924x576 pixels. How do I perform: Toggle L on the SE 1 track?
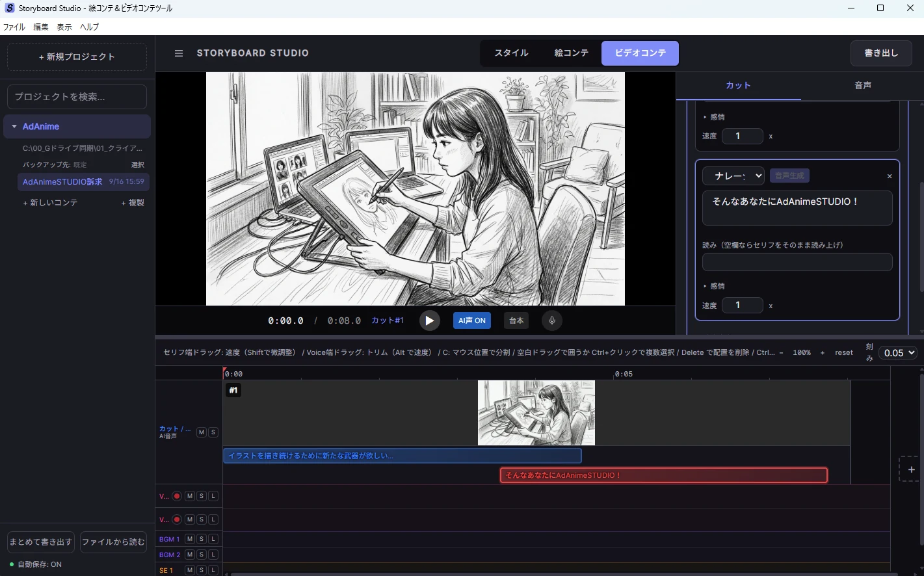coord(213,570)
